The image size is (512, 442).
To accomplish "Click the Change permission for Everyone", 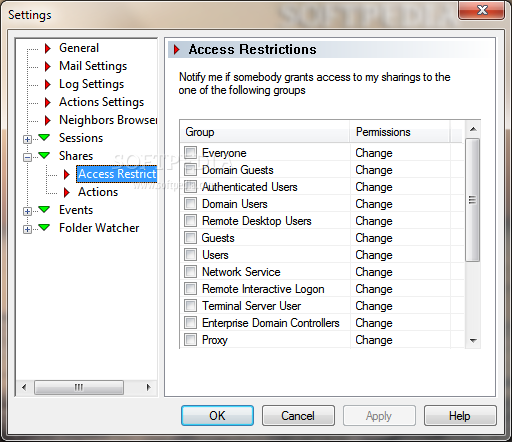I will pyautogui.click(x=374, y=153).
